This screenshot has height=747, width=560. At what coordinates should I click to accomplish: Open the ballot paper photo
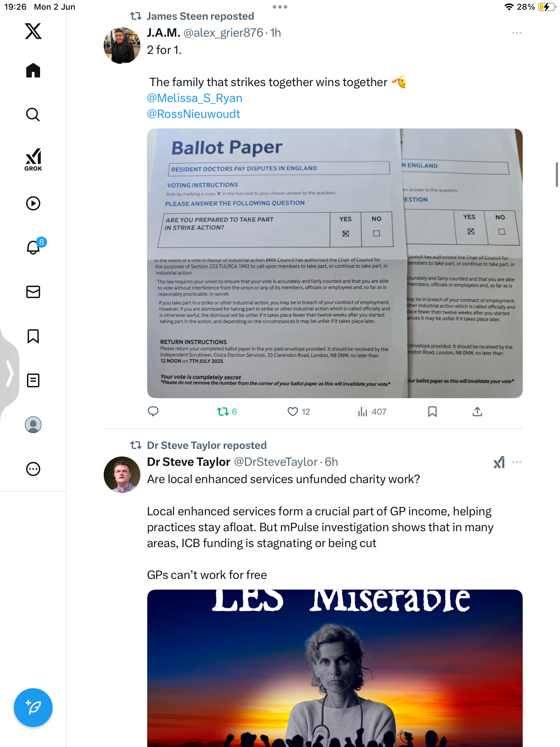[335, 263]
